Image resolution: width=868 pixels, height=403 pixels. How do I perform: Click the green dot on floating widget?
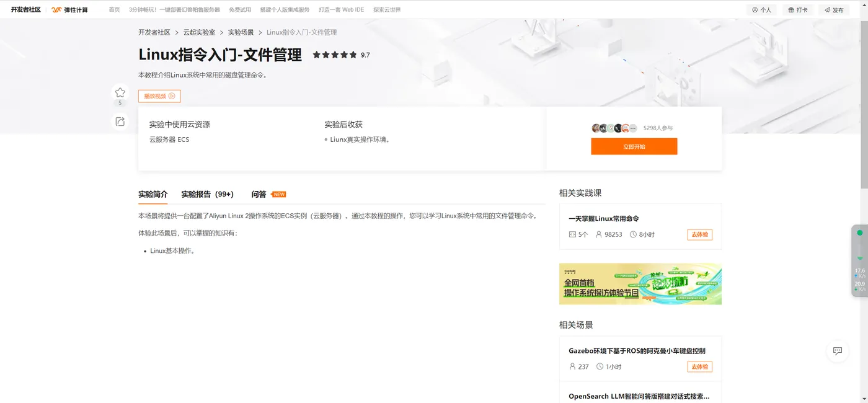coord(859,232)
